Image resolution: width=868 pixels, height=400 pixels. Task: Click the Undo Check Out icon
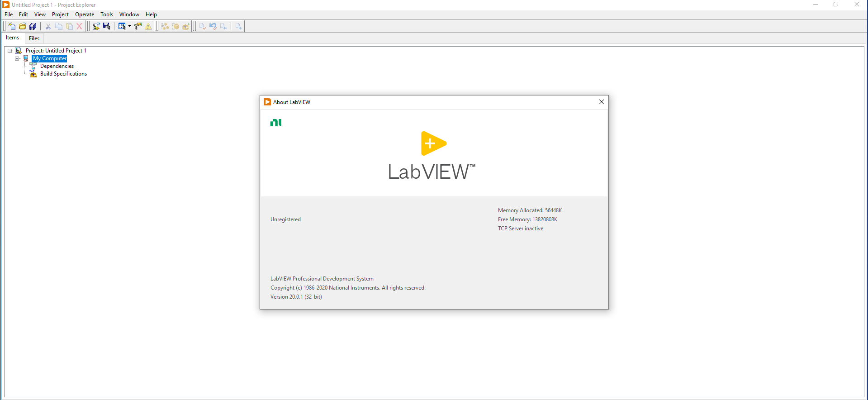point(213,26)
